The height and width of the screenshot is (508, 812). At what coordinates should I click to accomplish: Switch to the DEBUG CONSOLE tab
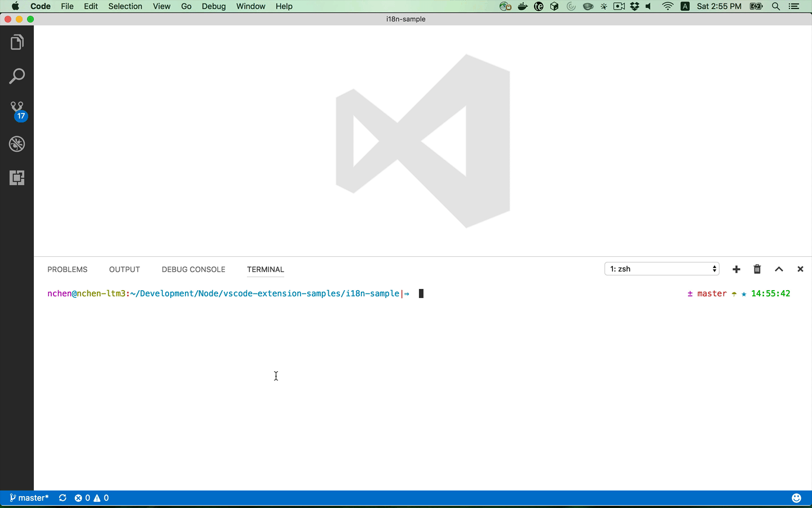pos(193,269)
